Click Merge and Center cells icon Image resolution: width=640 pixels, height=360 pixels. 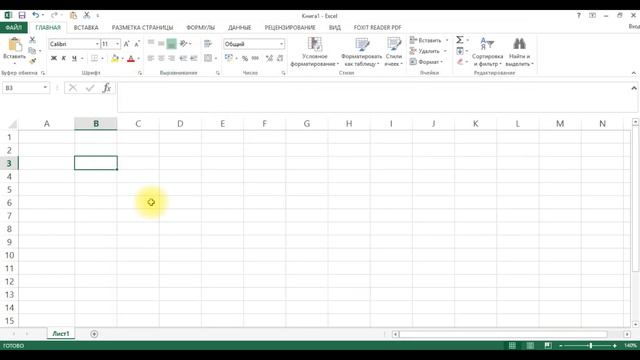208,58
